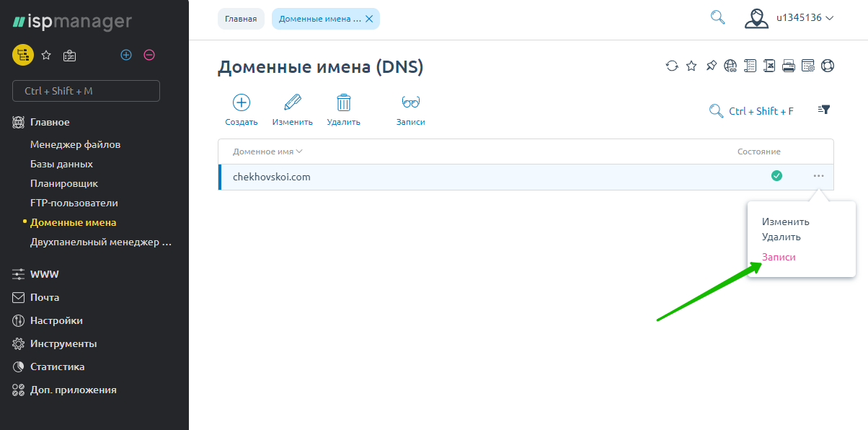This screenshot has height=430, width=868.
Task: Open Планировщик
Action: coord(64,183)
